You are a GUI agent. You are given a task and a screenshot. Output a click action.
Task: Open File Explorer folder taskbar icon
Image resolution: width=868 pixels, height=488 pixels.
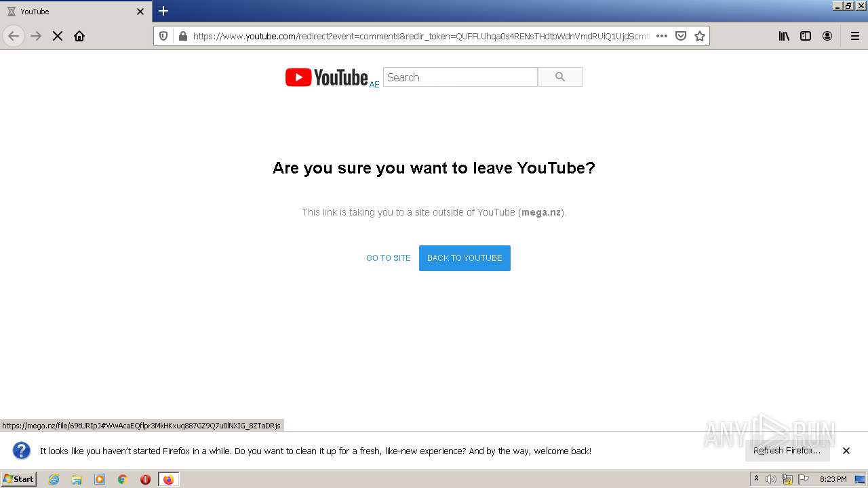click(x=77, y=479)
